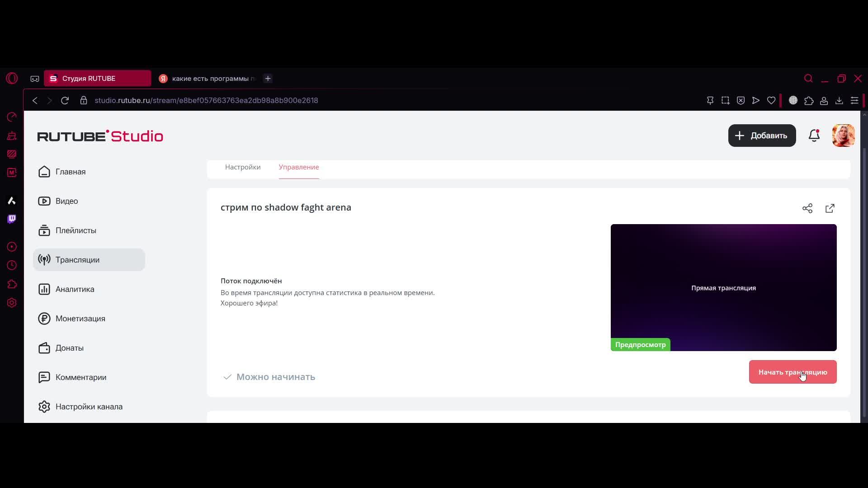Go to Монетизация section
The height and width of the screenshot is (488, 868).
coord(80,319)
